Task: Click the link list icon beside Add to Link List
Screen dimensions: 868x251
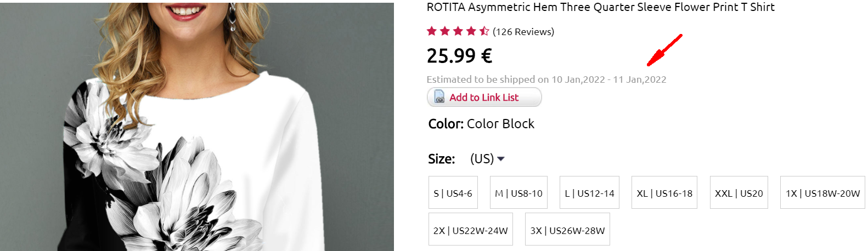Action: pos(439,97)
